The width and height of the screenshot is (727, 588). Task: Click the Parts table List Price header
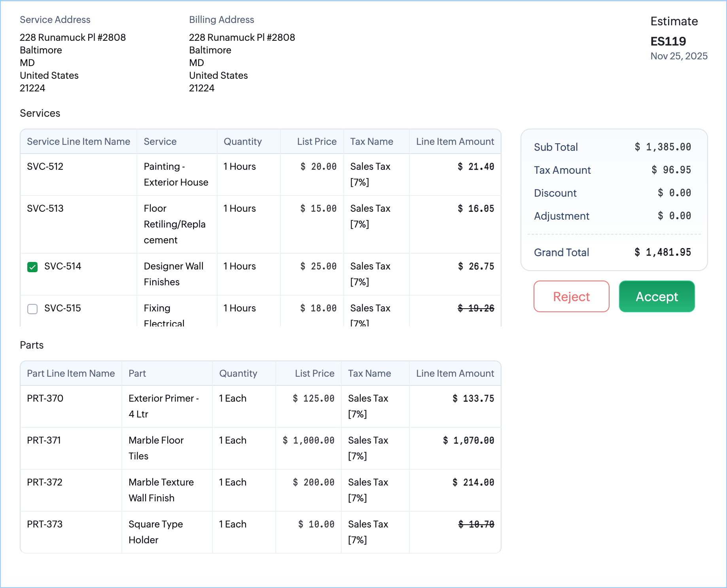tap(314, 374)
